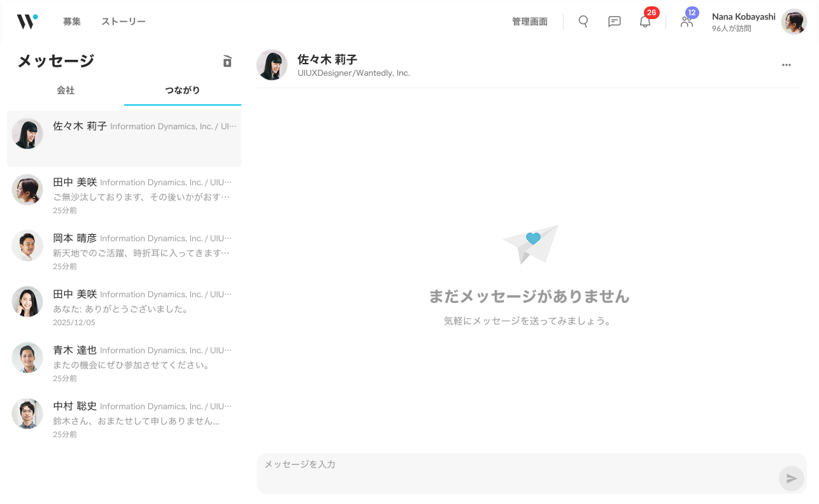Open the messages chat bubble icon
Viewport: 819px width, 504px height.
click(614, 22)
